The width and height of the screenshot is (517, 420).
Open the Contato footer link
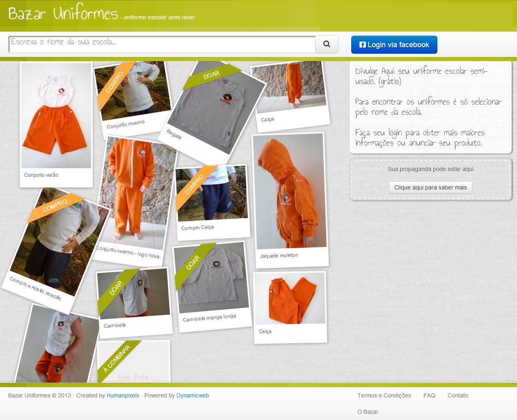(458, 395)
